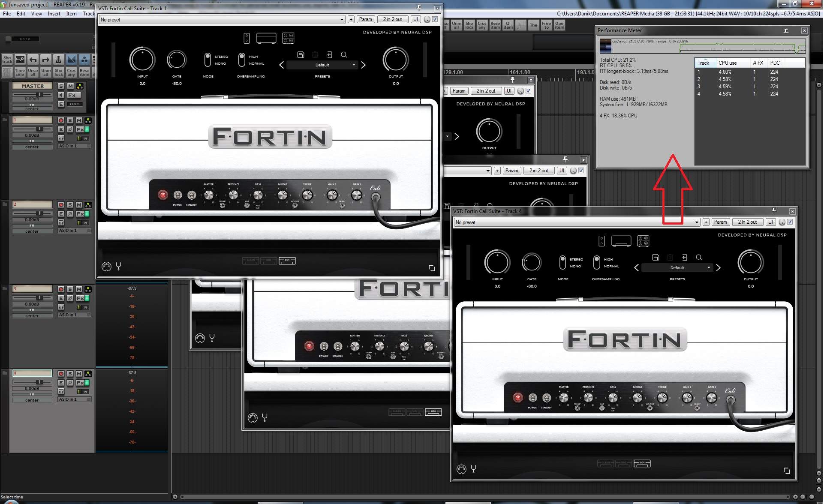
Task: Open the 'No preset' dropdown in Track 1 FX window
Action: [222, 20]
